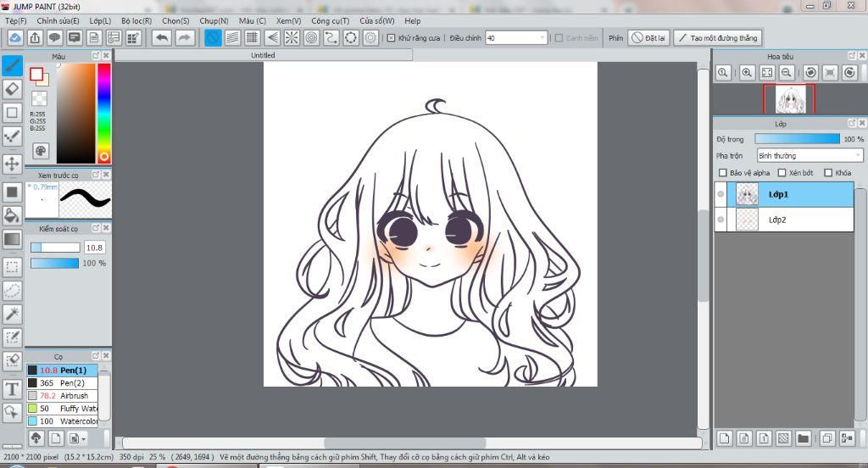Enable vanishing point snap guide
Image resolution: width=868 pixels, height=468 pixels.
point(272,37)
